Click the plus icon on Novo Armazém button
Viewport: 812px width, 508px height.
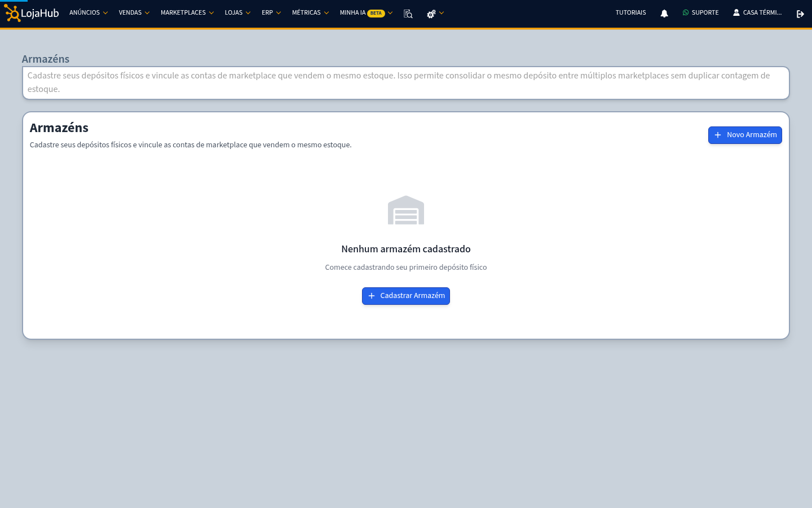pyautogui.click(x=718, y=135)
